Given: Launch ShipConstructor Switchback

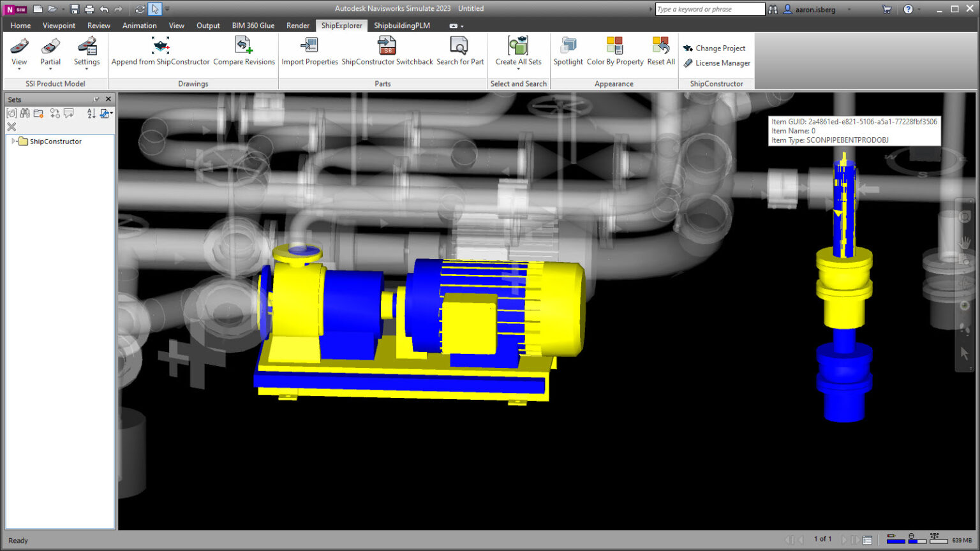Looking at the screenshot, I should pos(387,51).
